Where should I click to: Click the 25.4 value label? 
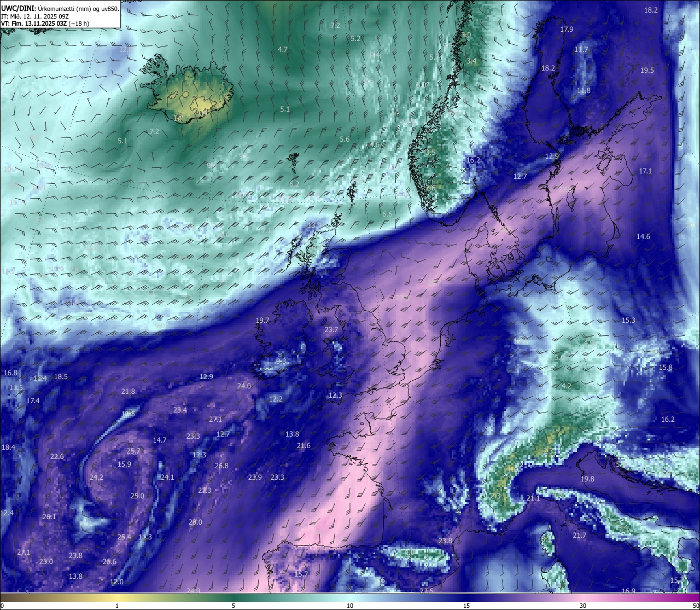click(x=124, y=537)
